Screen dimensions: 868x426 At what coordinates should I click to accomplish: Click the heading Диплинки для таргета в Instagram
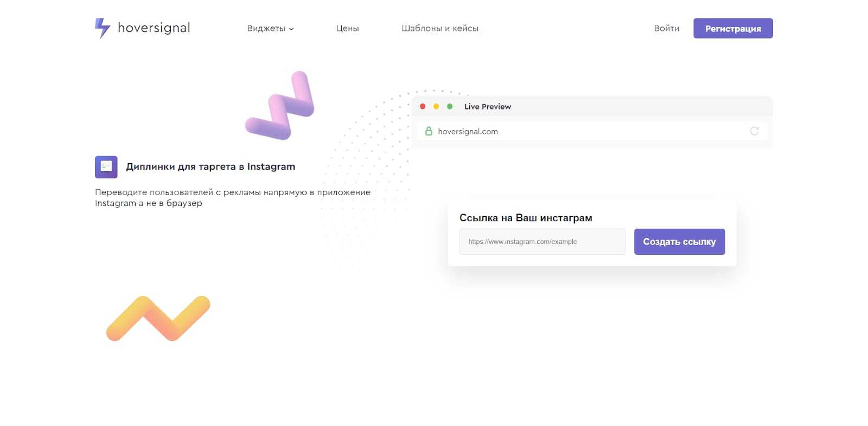coord(210,167)
